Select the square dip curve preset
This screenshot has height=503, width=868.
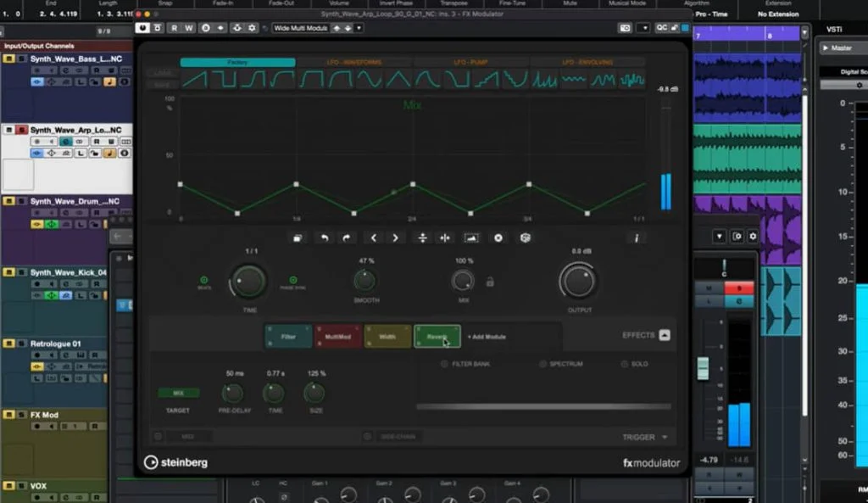(224, 80)
